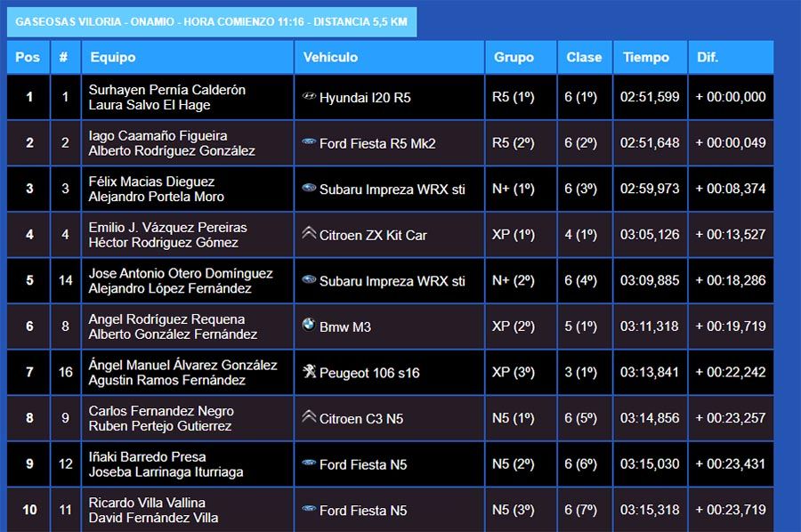This screenshot has height=532, width=801.
Task: Click the BMW logo beside Bmw M3
Action: point(309,326)
